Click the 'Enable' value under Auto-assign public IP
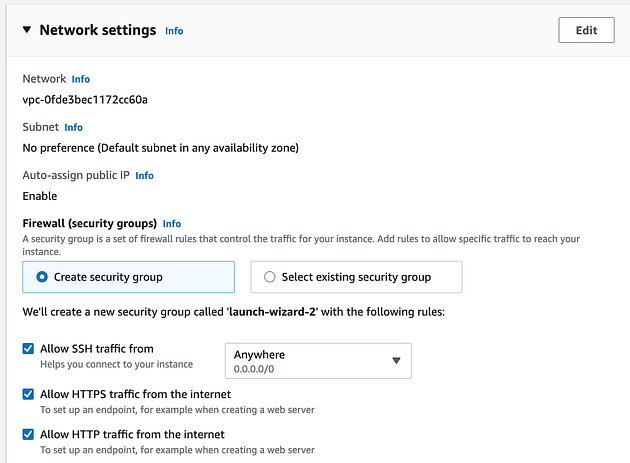The image size is (630, 463). click(40, 196)
